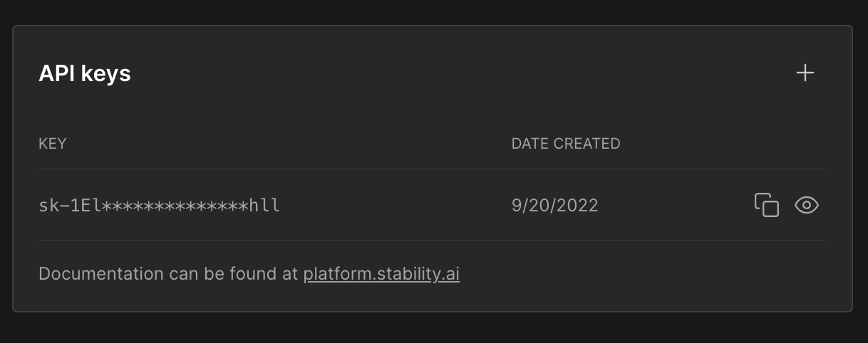Click the year "2022" in the date
This screenshot has height=343, width=868.
(x=578, y=206)
